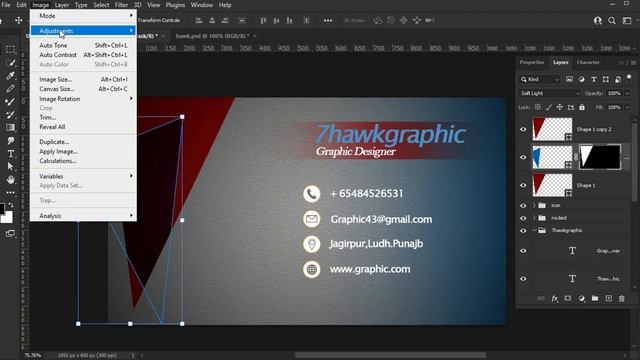Click the Shape 1 copy 2 thumbnail
This screenshot has height=360, width=640.
pos(552,129)
